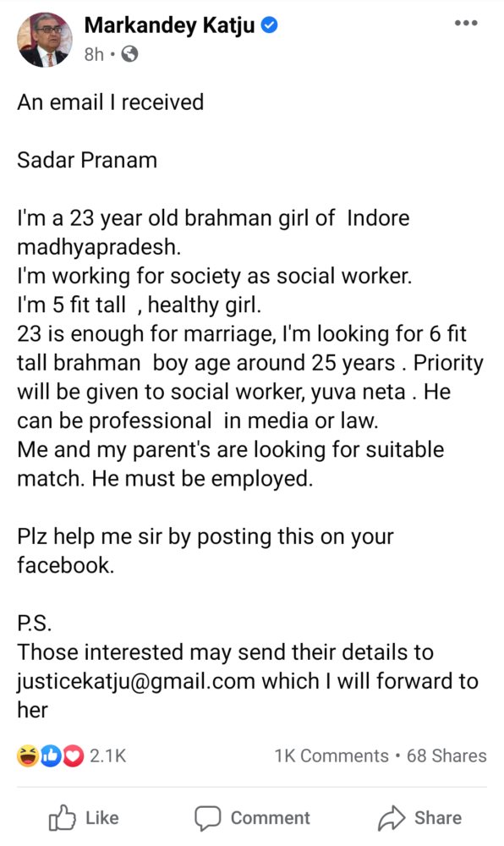504x846 pixels.
Task: Tap the thumbs-up Like icon
Action: (x=62, y=817)
